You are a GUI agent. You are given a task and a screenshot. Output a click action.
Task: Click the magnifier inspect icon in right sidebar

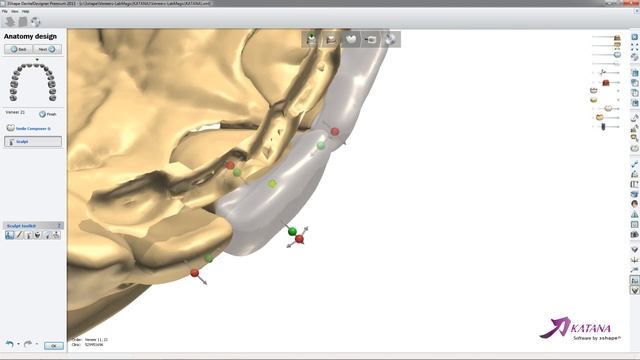coord(635,138)
